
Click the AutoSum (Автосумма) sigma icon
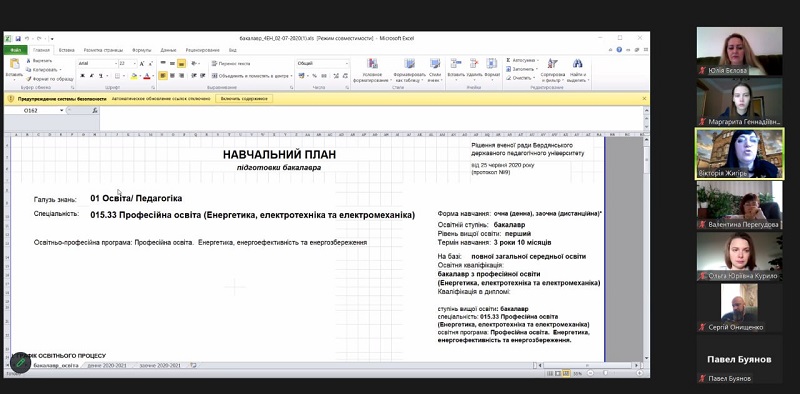point(509,60)
